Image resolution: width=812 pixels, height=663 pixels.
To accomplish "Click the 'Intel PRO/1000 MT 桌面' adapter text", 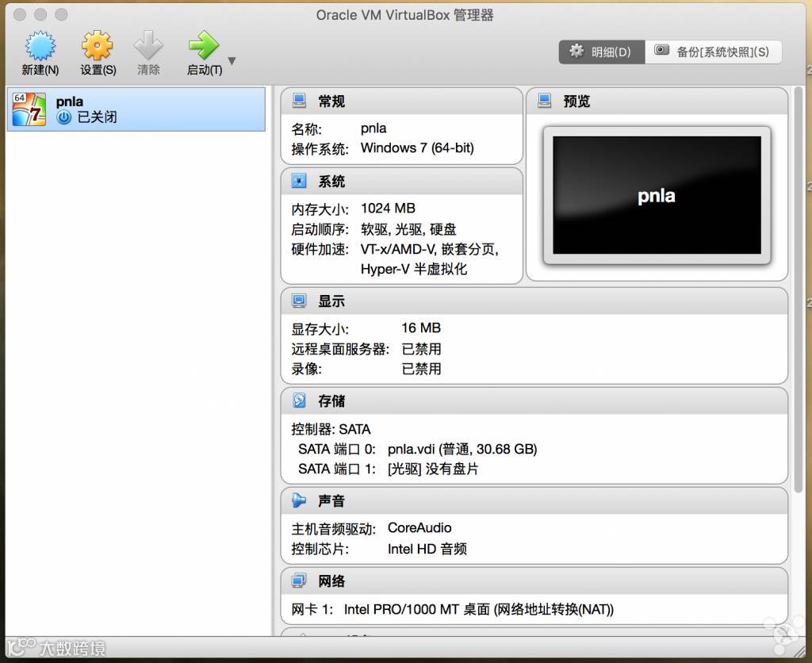I will 417,610.
